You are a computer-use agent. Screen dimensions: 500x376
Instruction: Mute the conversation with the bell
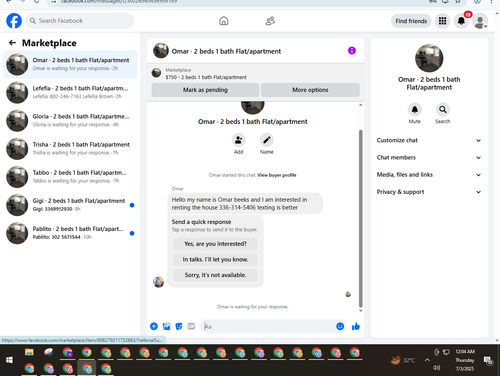[415, 109]
